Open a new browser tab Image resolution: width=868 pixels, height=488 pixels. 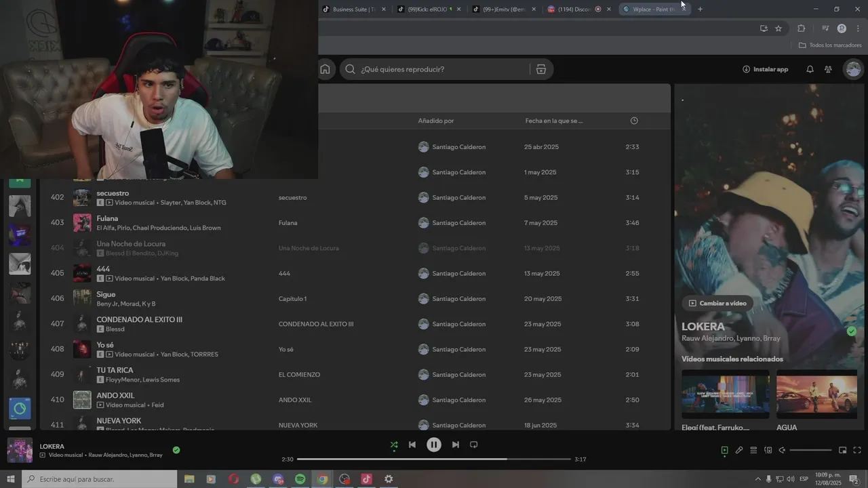point(700,9)
